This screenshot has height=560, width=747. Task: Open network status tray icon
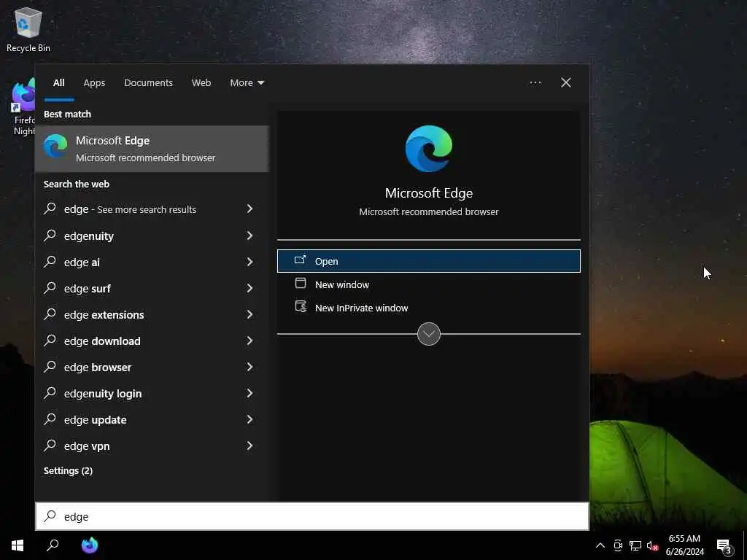635,545
